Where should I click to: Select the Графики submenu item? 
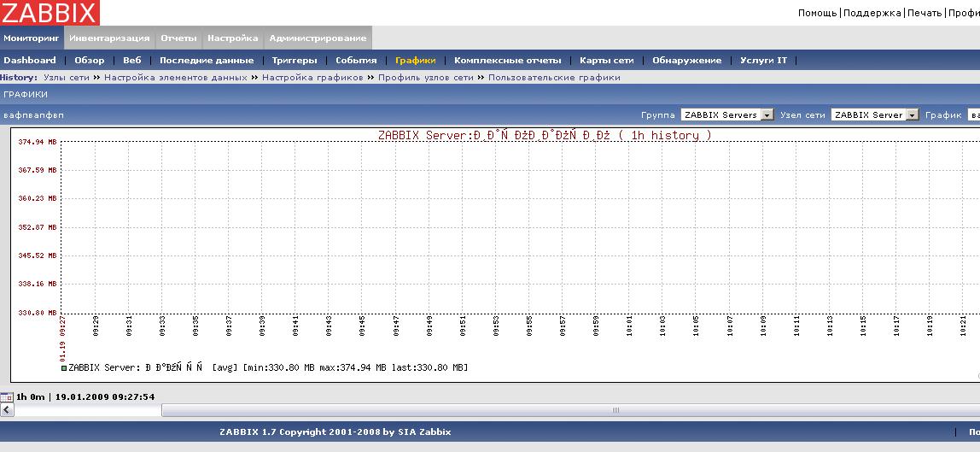(416, 61)
